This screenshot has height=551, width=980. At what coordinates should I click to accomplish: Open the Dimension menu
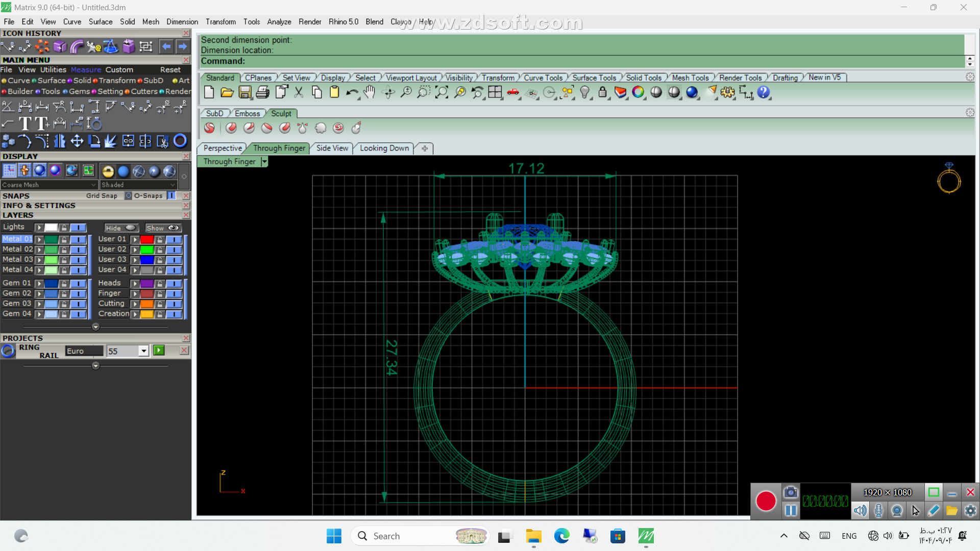point(182,21)
